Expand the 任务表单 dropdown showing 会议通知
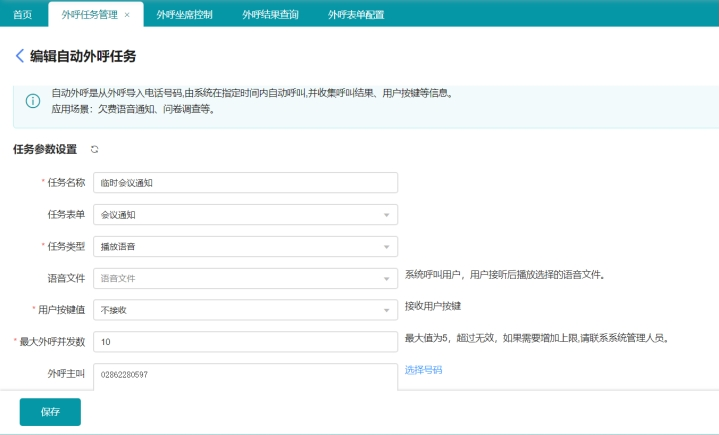Image resolution: width=719 pixels, height=435 pixels. click(x=244, y=214)
